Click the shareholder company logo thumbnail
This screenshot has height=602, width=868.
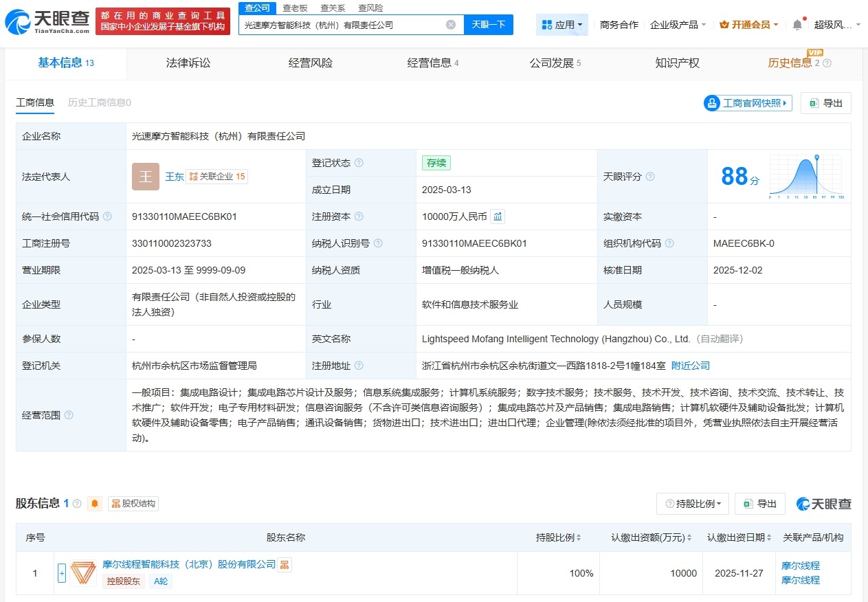pos(82,572)
